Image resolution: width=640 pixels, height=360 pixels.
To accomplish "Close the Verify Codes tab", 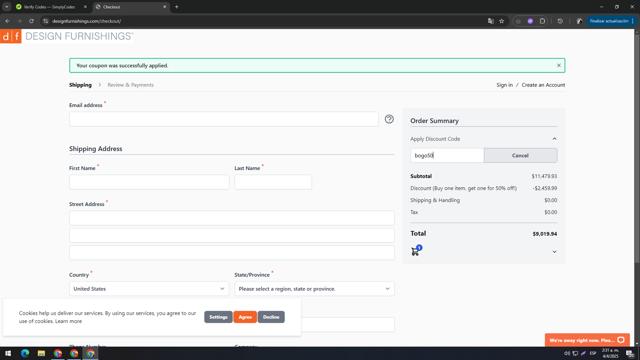I will pos(85,7).
